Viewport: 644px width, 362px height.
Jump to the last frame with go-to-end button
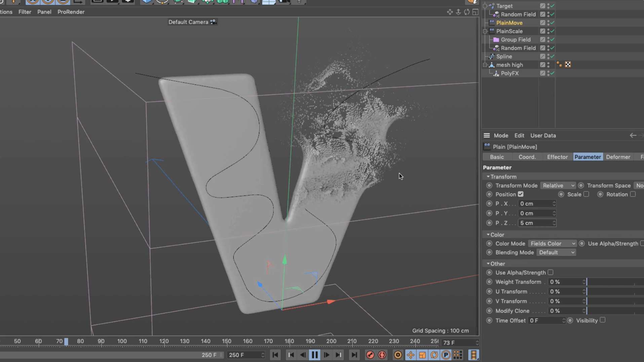click(x=354, y=355)
